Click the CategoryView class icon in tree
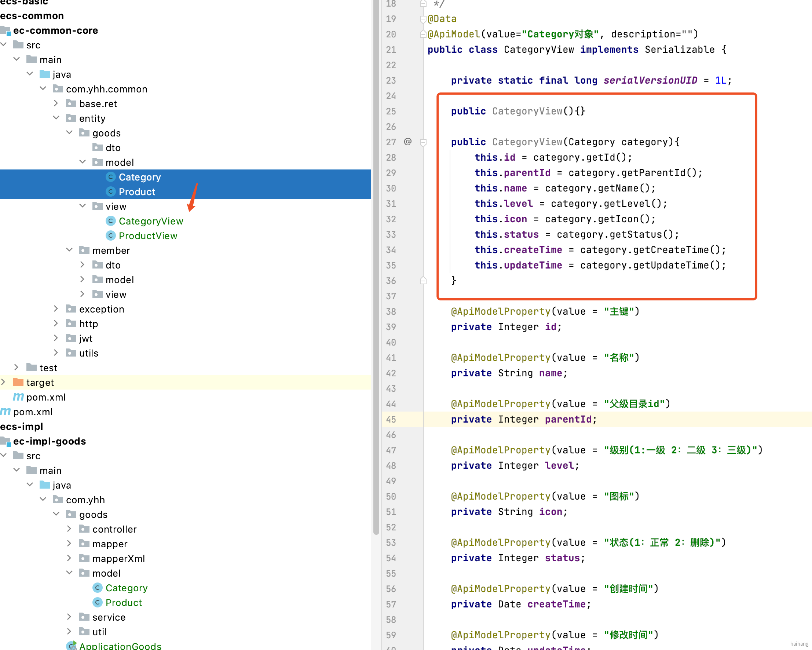Image resolution: width=812 pixels, height=650 pixels. [110, 221]
